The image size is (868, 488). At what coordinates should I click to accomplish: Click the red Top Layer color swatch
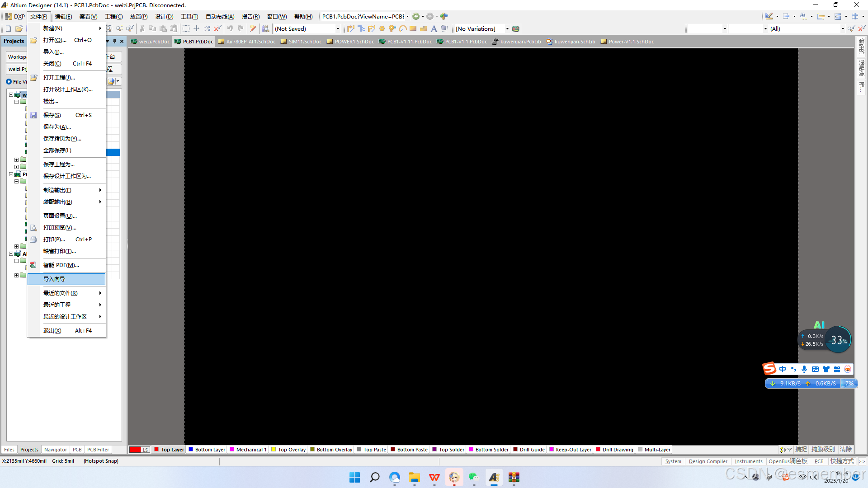point(156,450)
